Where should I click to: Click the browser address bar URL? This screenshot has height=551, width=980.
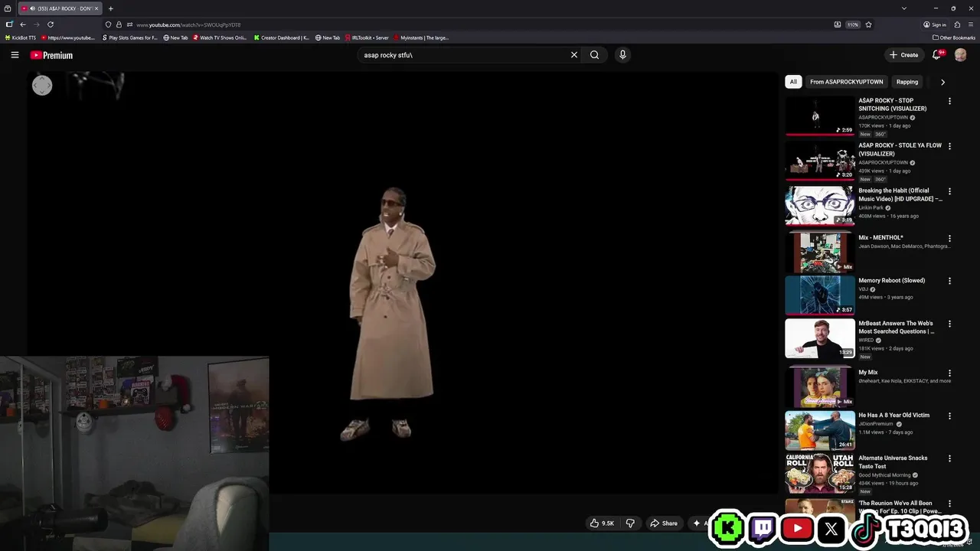(188, 24)
